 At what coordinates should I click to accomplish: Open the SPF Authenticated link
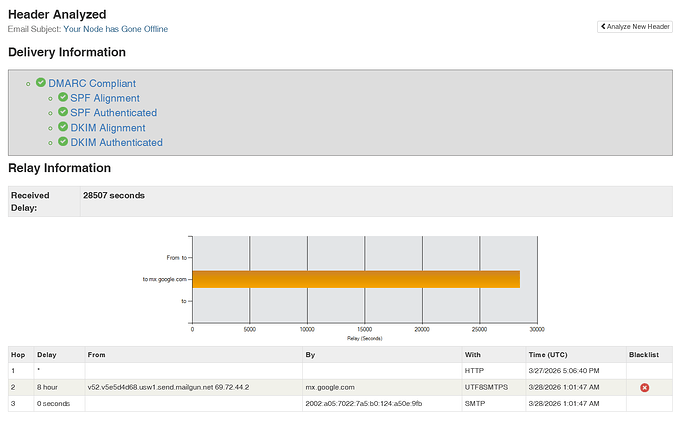(x=113, y=113)
